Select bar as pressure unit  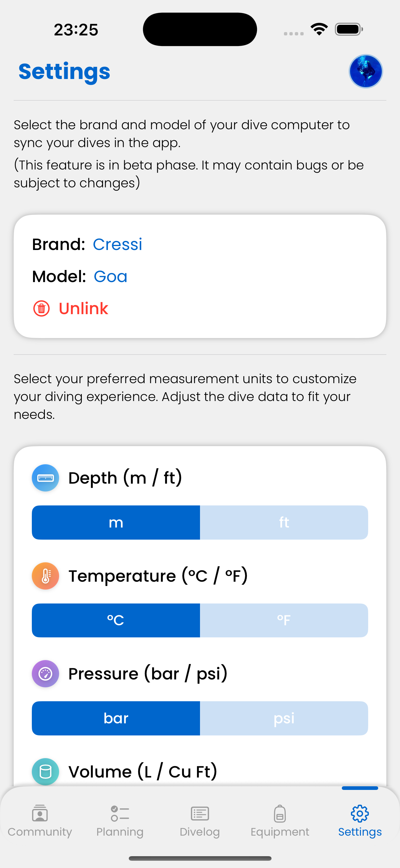point(116,718)
